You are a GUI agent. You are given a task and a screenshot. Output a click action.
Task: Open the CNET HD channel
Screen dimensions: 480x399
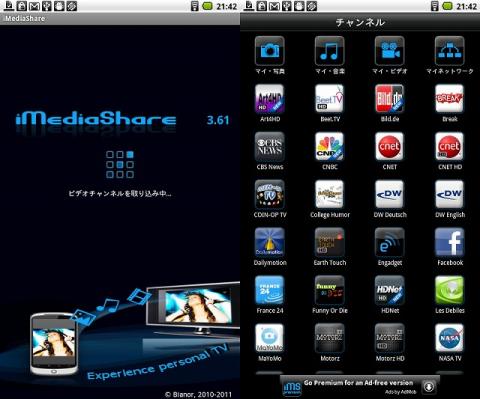coord(450,147)
